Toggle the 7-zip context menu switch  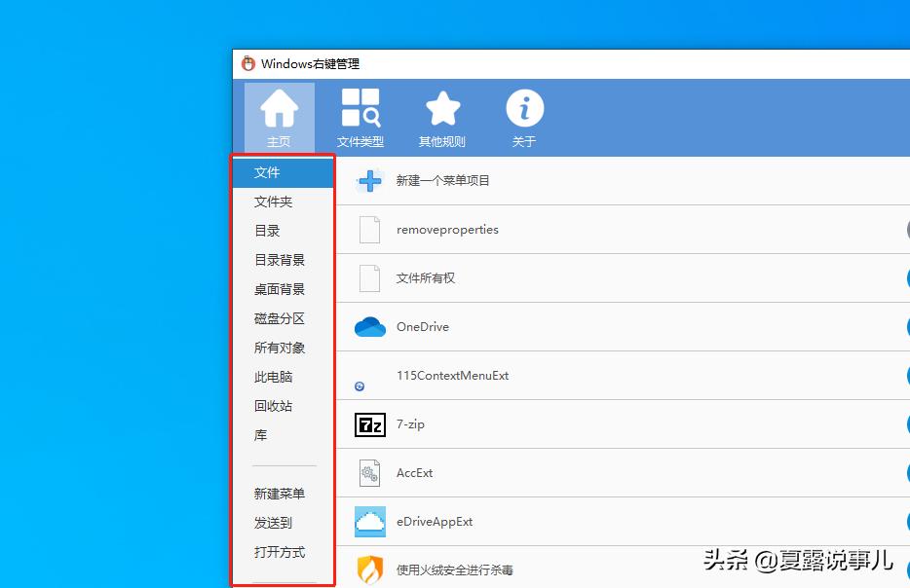(905, 424)
